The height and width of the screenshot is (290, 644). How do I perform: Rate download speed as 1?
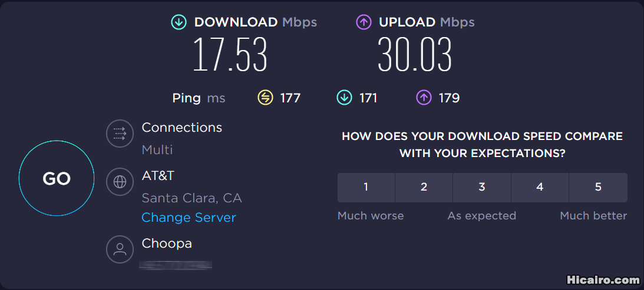pos(366,188)
